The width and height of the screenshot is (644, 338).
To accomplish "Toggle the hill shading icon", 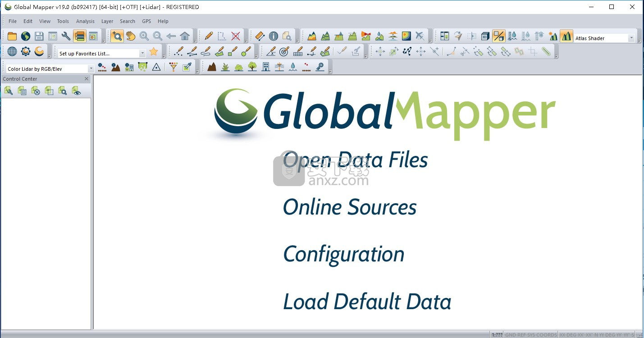I will pos(566,37).
